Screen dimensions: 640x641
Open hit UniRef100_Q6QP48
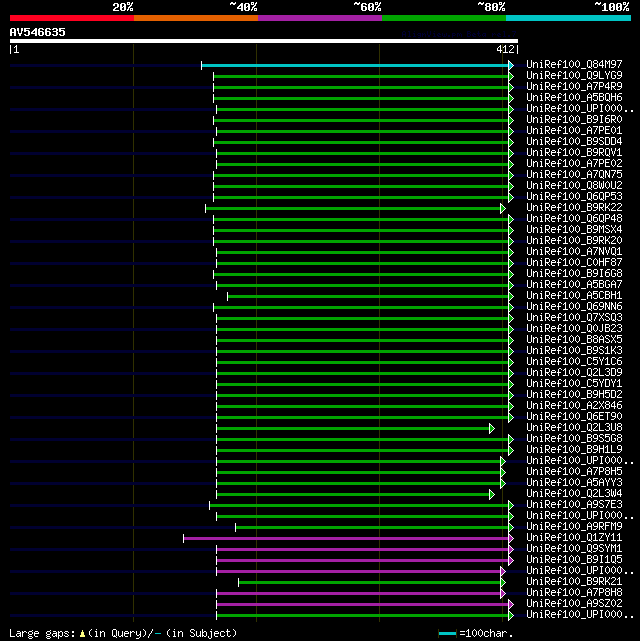(x=574, y=219)
